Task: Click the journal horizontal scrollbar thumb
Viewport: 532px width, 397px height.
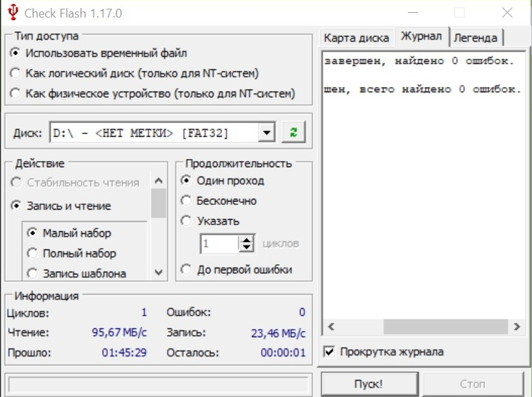Action: click(446, 326)
